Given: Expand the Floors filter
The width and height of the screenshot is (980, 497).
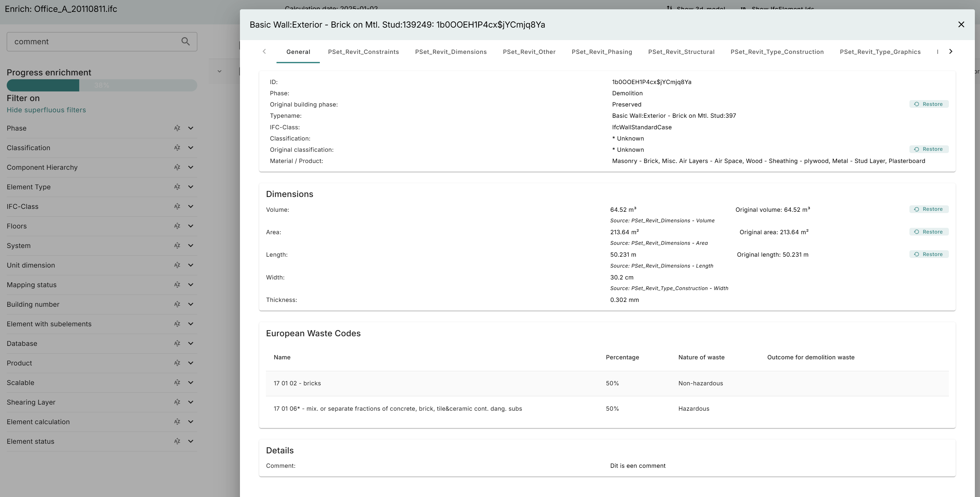Looking at the screenshot, I should (191, 226).
